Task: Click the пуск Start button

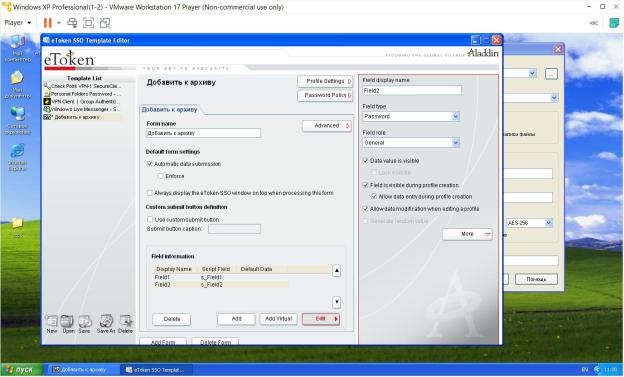Action: point(21,369)
